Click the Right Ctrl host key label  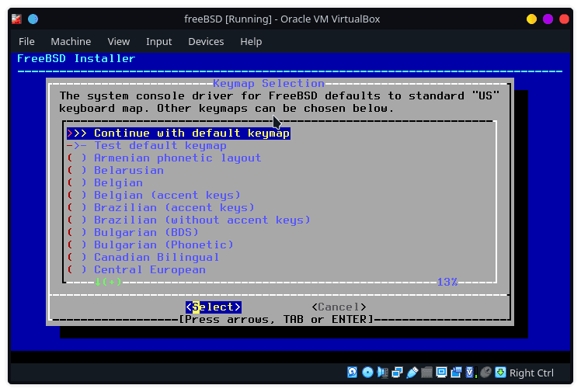531,373
